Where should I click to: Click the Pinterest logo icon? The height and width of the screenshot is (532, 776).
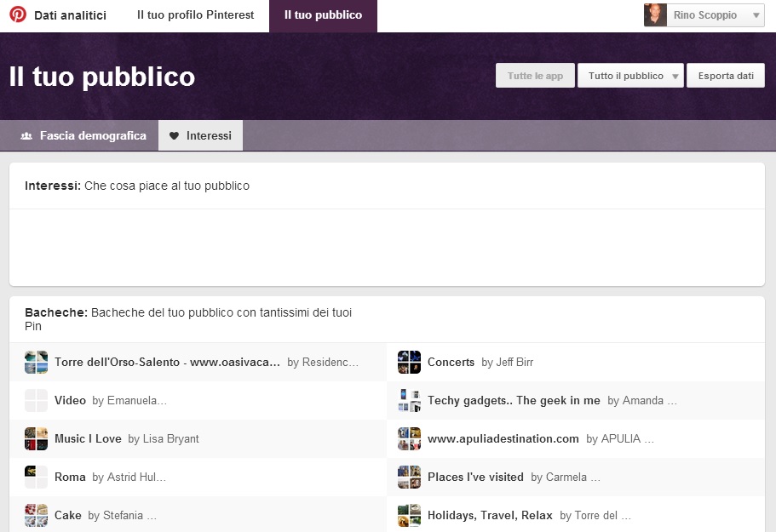(18, 15)
